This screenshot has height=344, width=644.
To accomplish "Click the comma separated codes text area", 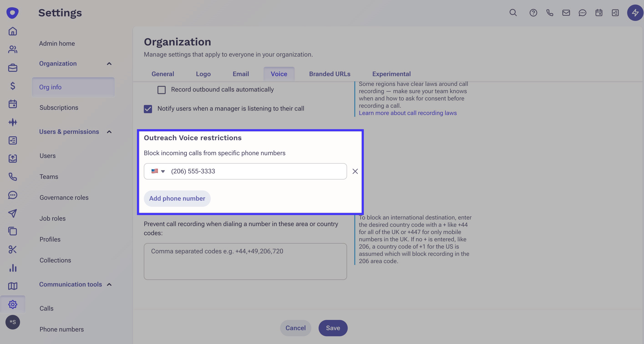I will tap(245, 261).
